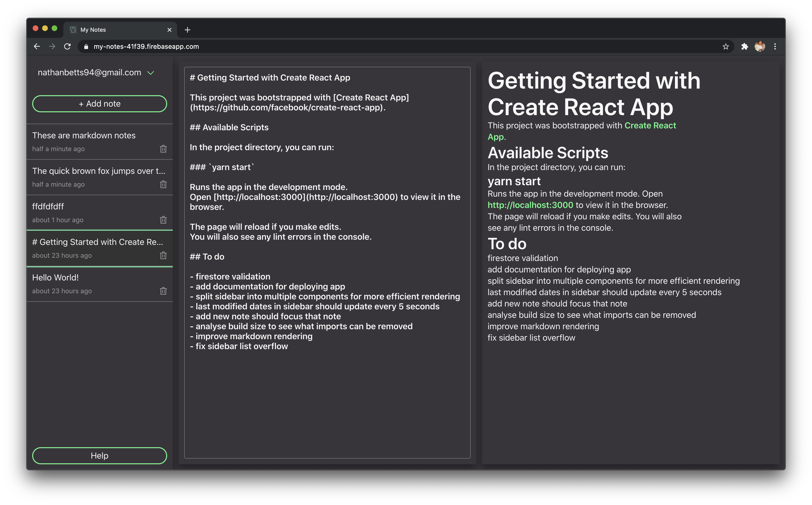
Task: Delete the 'These are markdown notes' note
Action: (x=163, y=149)
